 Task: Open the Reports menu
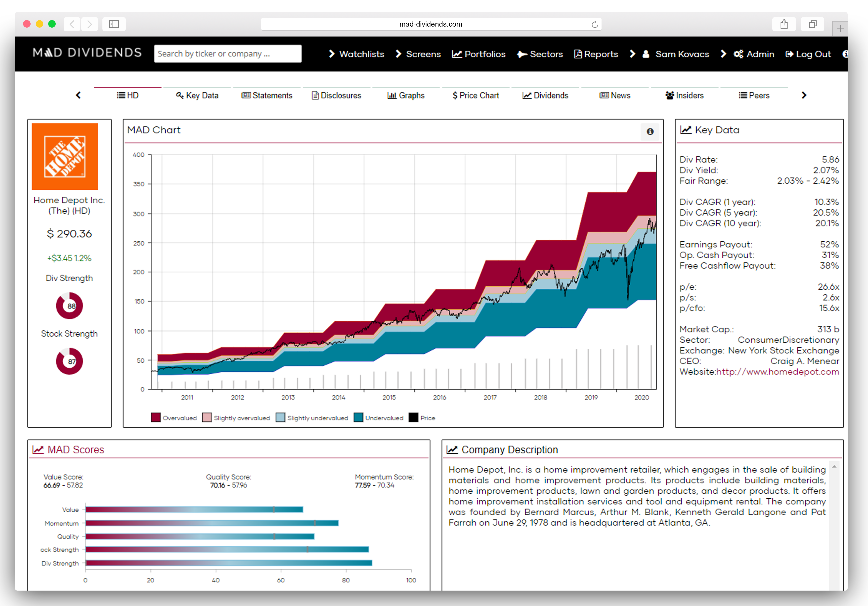[596, 54]
